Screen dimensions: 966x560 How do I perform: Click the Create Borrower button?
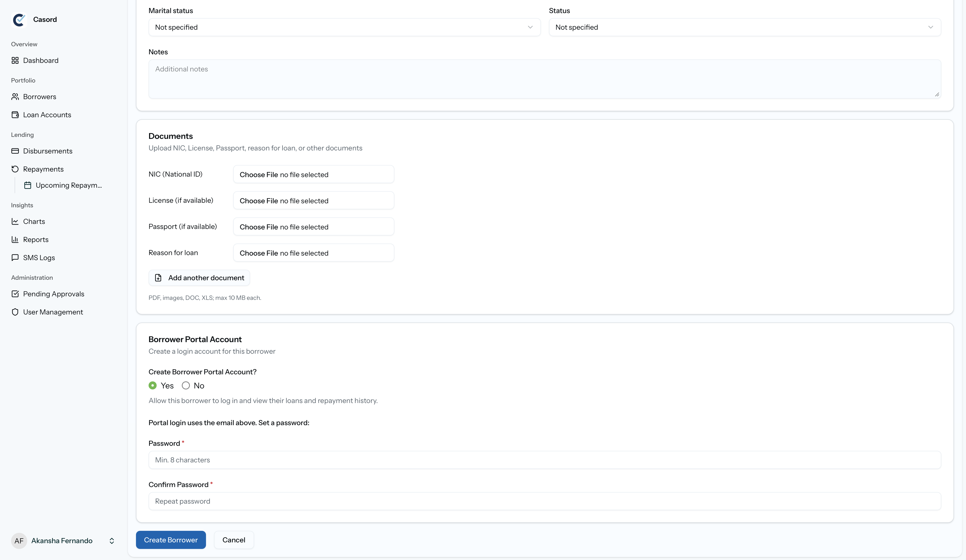[170, 540]
